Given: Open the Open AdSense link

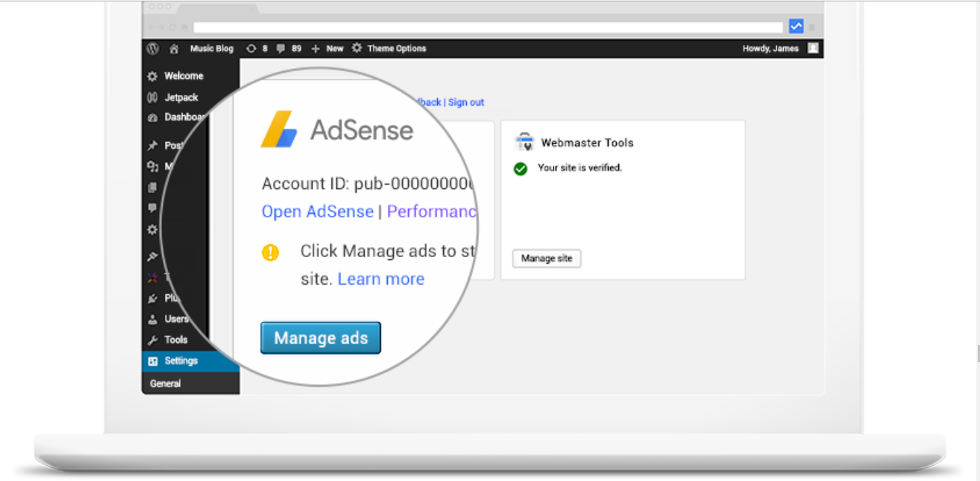Looking at the screenshot, I should click(x=317, y=211).
